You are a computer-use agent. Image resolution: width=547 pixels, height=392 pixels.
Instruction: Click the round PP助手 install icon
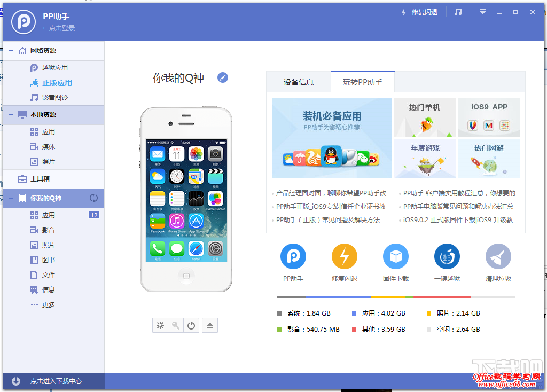pyautogui.click(x=293, y=256)
